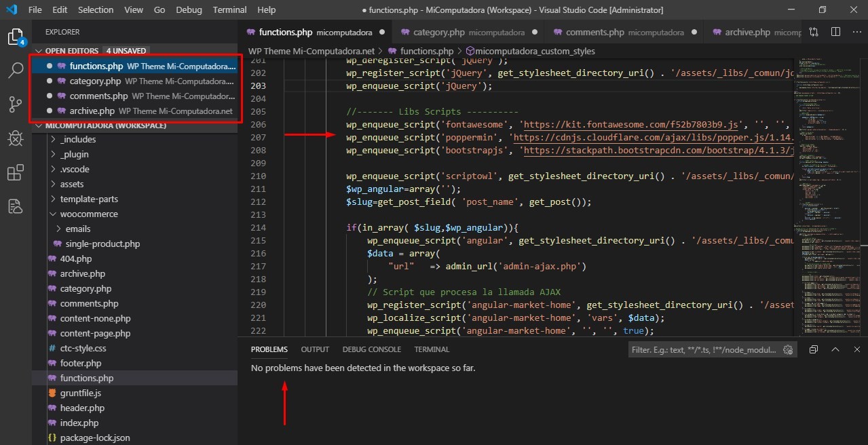
Task: Open footer.php in the file tree
Action: coord(81,363)
